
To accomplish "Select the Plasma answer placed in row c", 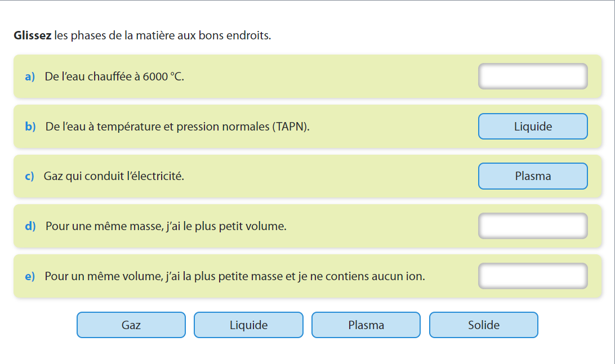I will click(x=533, y=176).
